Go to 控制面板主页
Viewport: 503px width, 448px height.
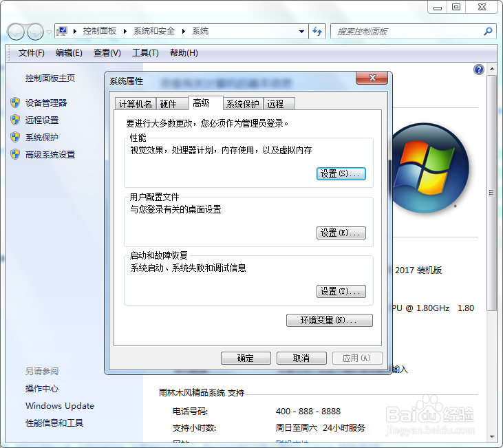click(x=50, y=78)
